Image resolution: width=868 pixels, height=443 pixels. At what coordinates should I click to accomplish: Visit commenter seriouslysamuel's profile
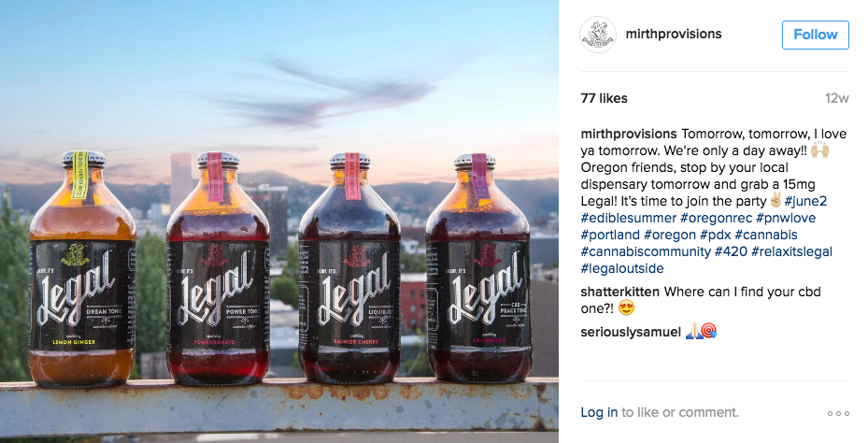(631, 332)
